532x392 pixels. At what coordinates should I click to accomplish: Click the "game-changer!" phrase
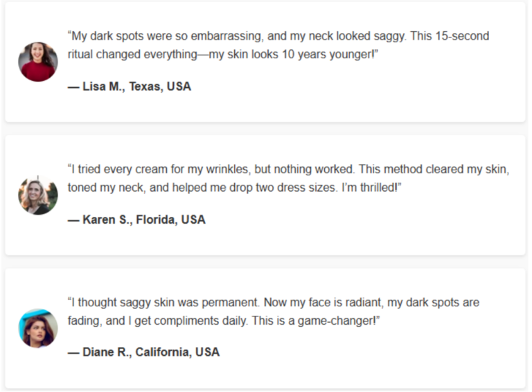click(x=337, y=321)
